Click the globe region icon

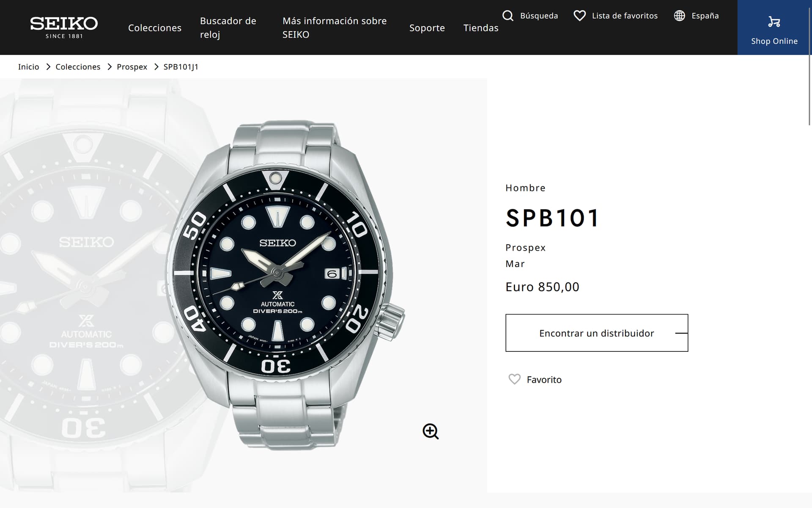(679, 16)
